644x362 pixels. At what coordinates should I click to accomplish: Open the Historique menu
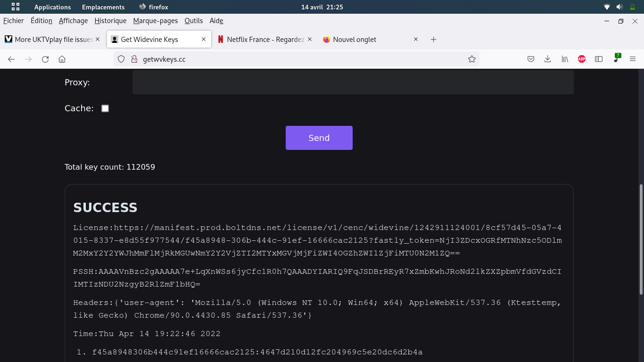(x=110, y=21)
